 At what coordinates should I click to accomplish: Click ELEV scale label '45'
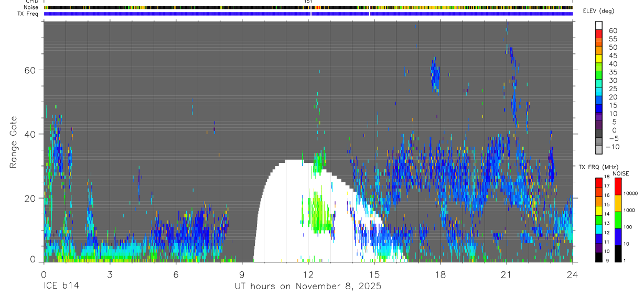pyautogui.click(x=613, y=56)
